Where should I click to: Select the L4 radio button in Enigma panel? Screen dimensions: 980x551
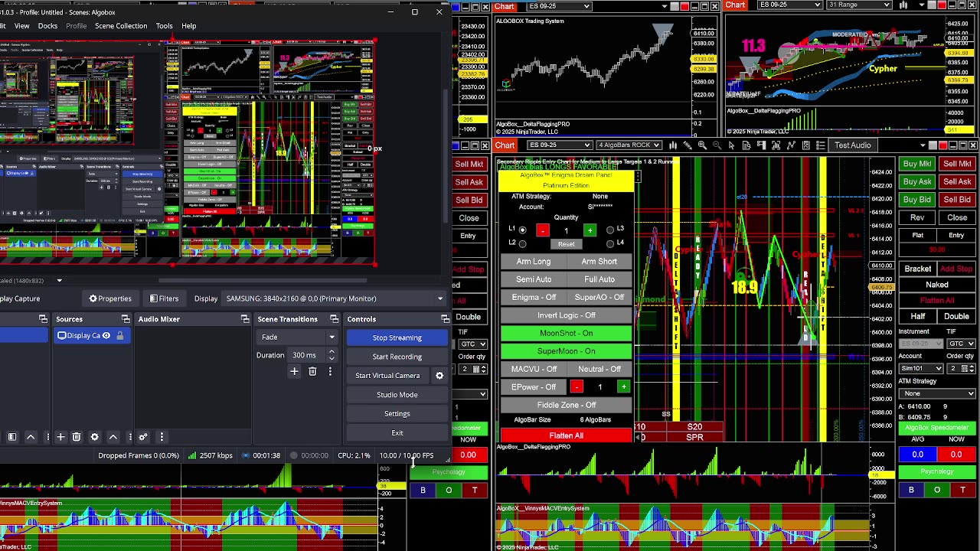(610, 243)
